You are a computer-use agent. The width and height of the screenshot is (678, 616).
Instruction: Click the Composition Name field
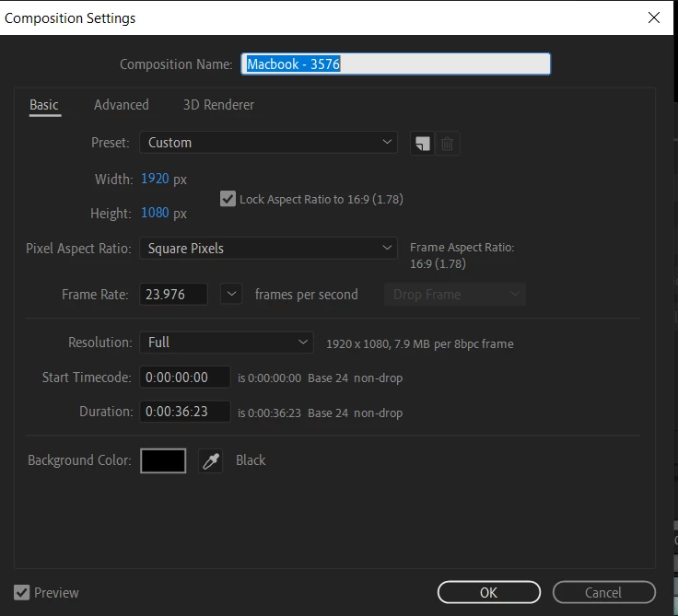(x=395, y=64)
